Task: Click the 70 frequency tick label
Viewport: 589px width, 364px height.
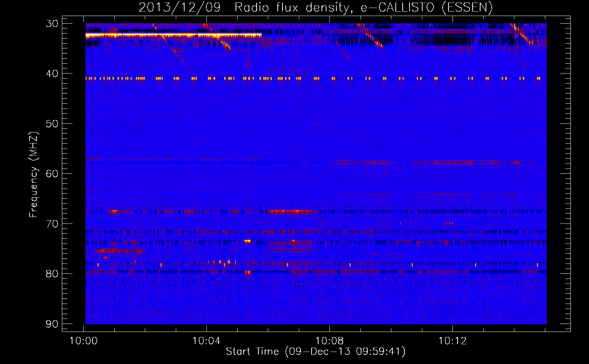Action: click(x=52, y=223)
